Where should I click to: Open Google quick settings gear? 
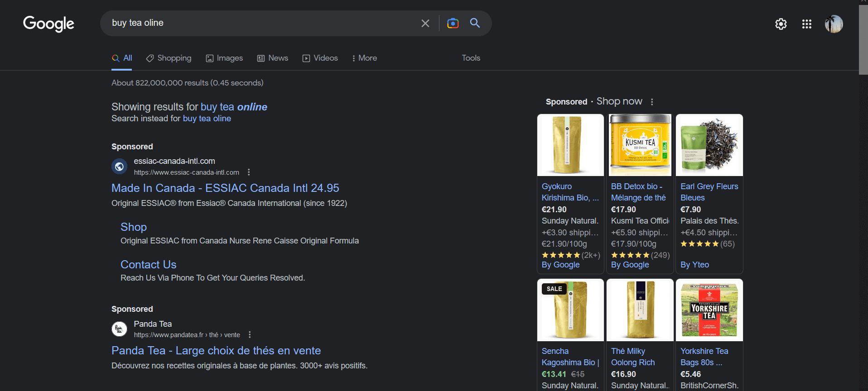(781, 24)
